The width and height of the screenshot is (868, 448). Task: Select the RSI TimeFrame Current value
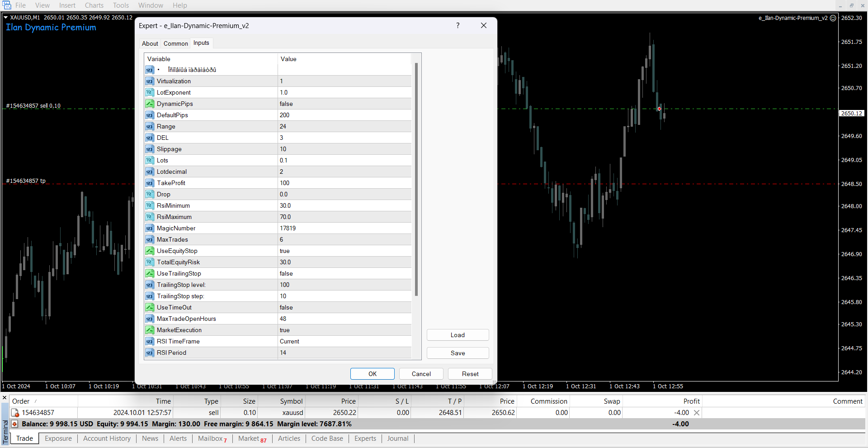tap(344, 342)
